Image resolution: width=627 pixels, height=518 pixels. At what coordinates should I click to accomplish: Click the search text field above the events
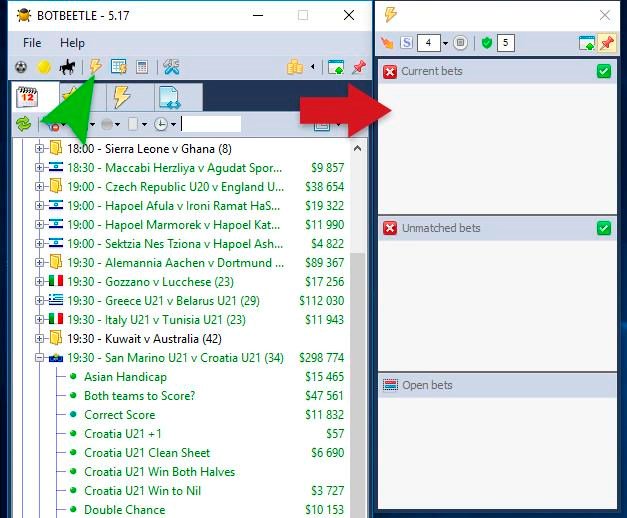[211, 124]
